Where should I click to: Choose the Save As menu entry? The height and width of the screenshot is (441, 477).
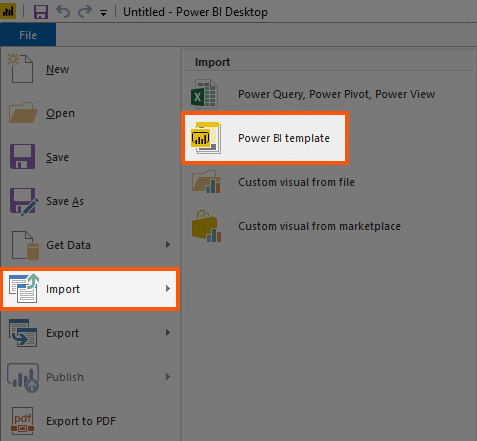[65, 201]
